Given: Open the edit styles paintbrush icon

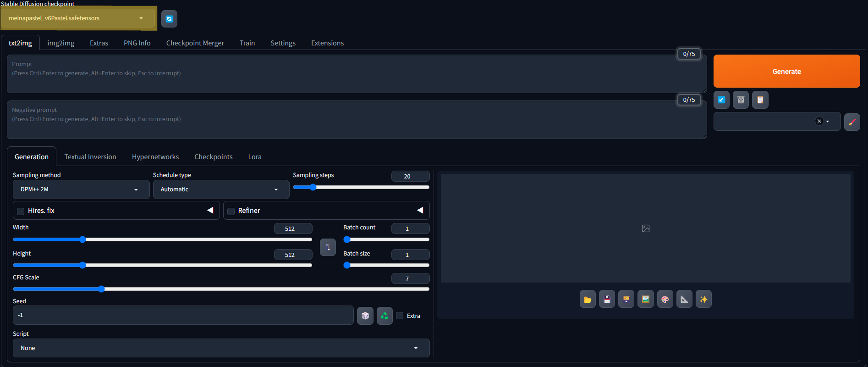Looking at the screenshot, I should 852,122.
